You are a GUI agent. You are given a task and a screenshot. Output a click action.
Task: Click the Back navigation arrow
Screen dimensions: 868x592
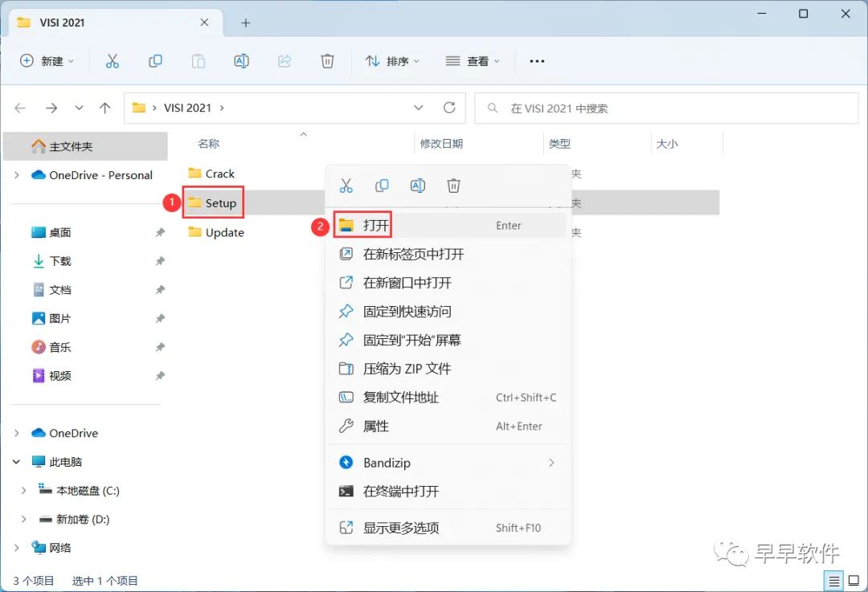pyautogui.click(x=20, y=108)
